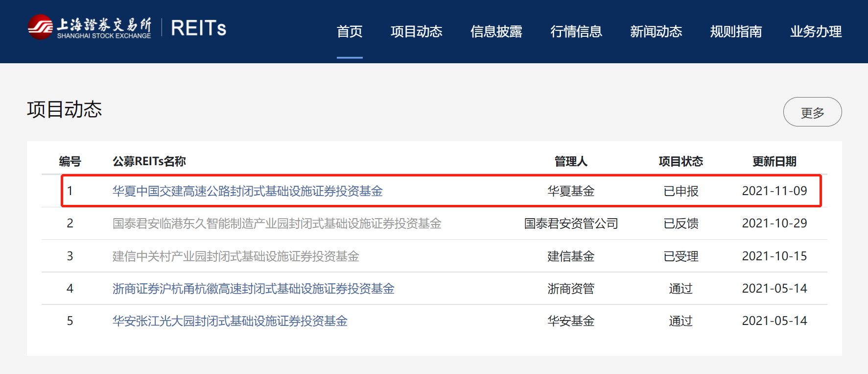Click row number 3 of 建信基金 row
Viewport: 868px width, 374px height.
tap(70, 256)
